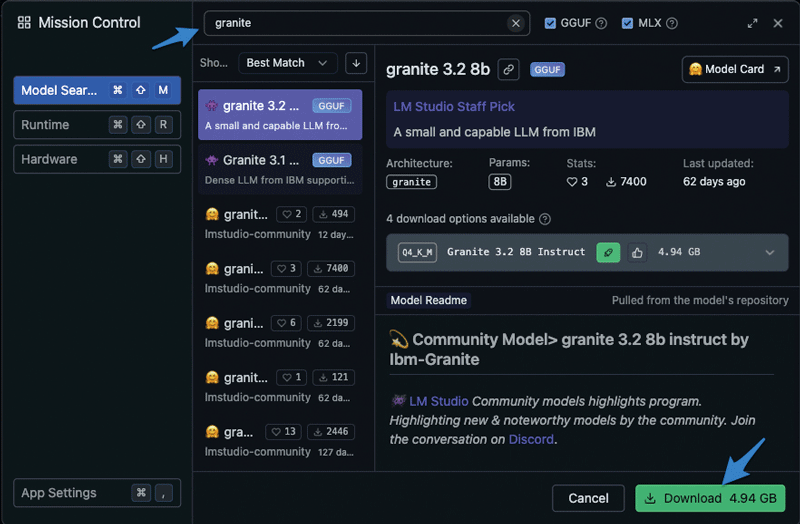
Task: Click the Download 4.94 GB button
Action: [710, 498]
